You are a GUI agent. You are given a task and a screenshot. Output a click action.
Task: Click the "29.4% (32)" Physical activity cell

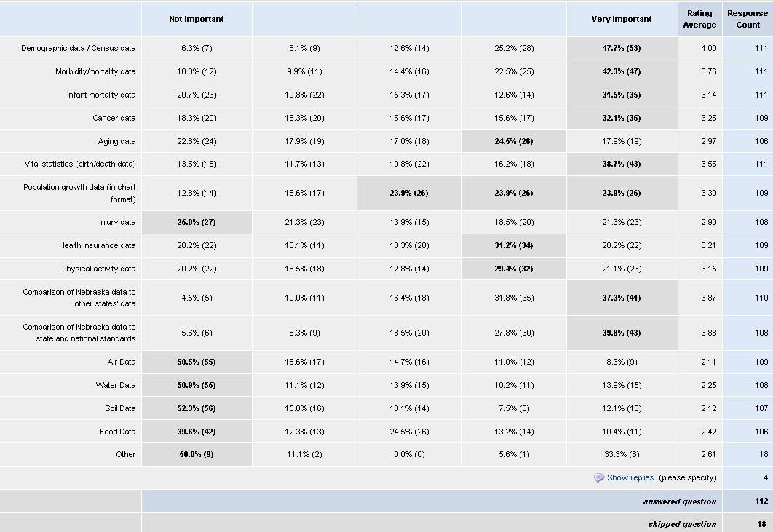point(514,269)
